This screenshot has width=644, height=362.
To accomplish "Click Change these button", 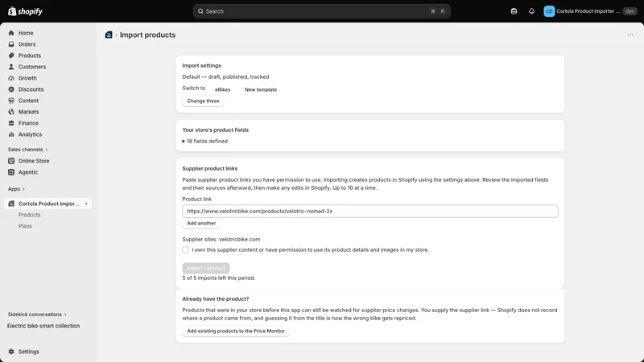I will (x=204, y=101).
